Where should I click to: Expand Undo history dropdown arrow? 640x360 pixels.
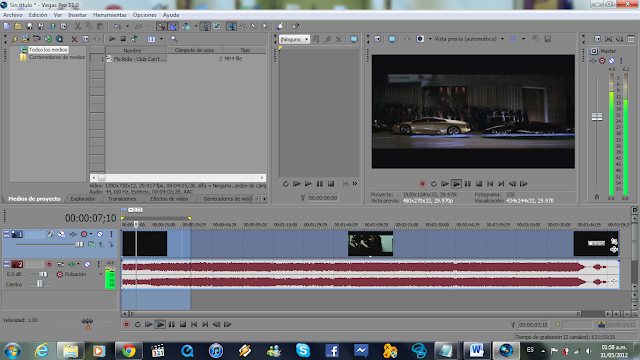coord(127,26)
